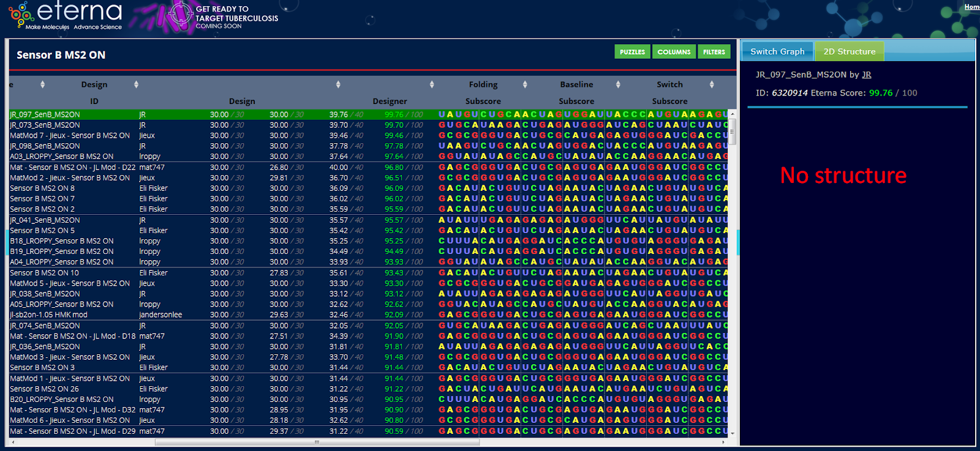Click the Eterna logo
Viewport: 980px width, 451px height.
click(x=65, y=15)
